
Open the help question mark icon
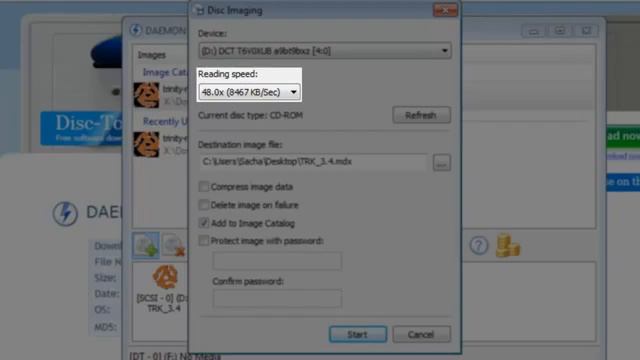[x=479, y=245]
